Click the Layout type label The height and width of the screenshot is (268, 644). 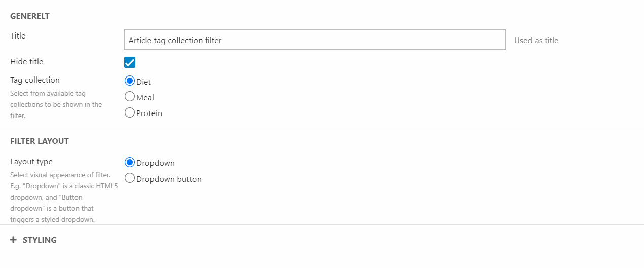pyautogui.click(x=31, y=162)
